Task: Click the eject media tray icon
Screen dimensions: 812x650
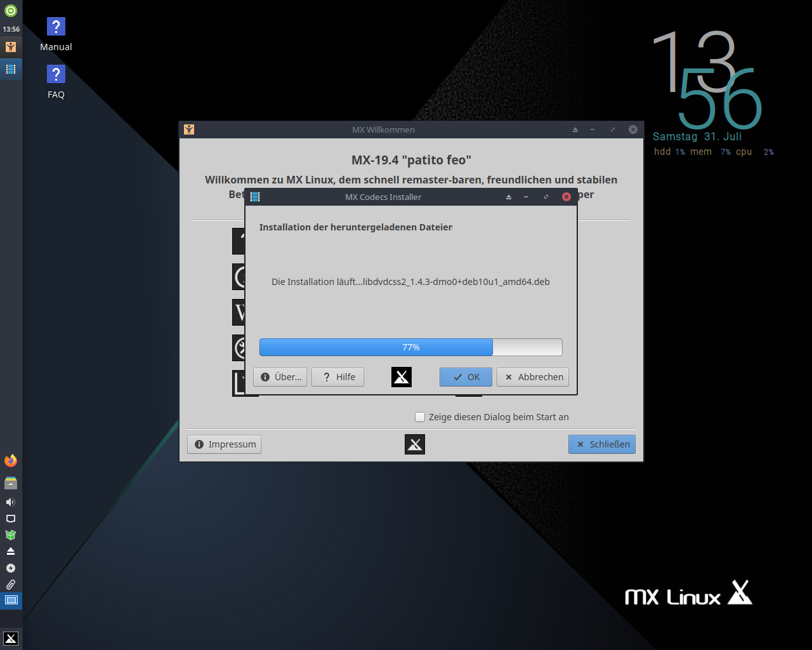Action: (11, 551)
